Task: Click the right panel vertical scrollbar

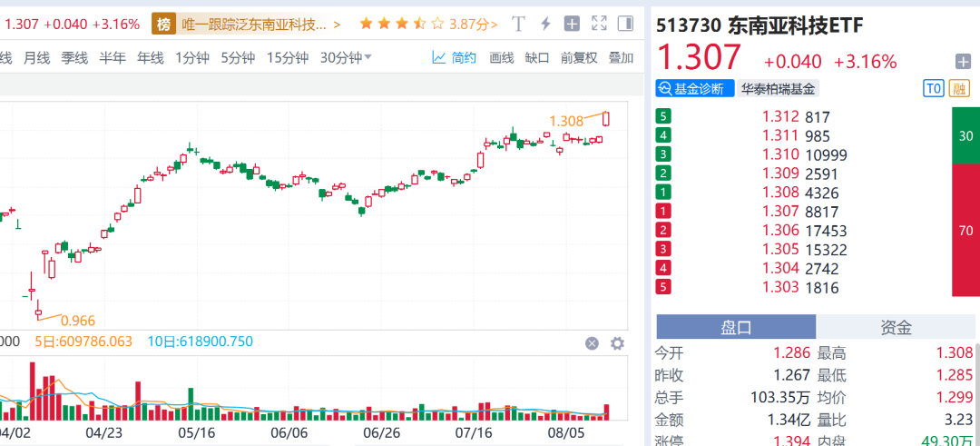Action: (977, 392)
